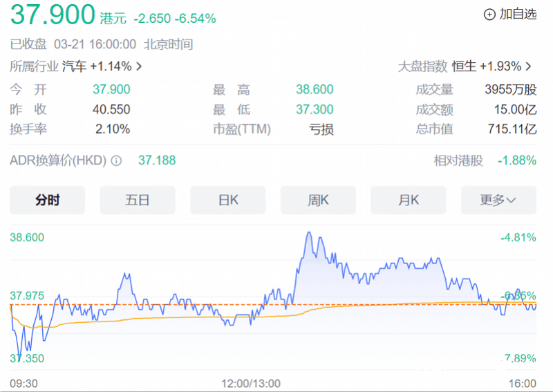The width and height of the screenshot is (553, 392).
Task: Click the ADR converted price value 37.188
Action: tap(157, 160)
